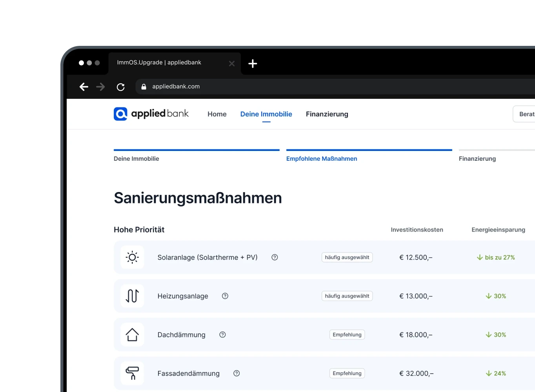Switch to the Empfohlene Maßnahmen step
The height and width of the screenshot is (392, 535).
[x=322, y=158]
